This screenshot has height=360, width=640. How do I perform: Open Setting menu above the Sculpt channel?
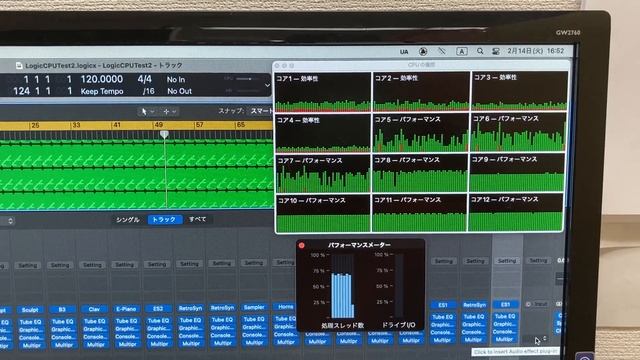coord(28,266)
